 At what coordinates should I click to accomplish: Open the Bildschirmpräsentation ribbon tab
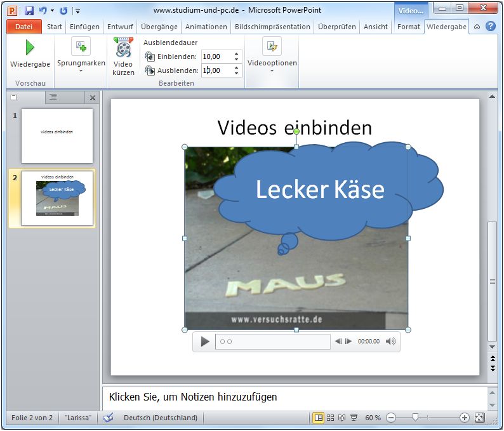272,27
